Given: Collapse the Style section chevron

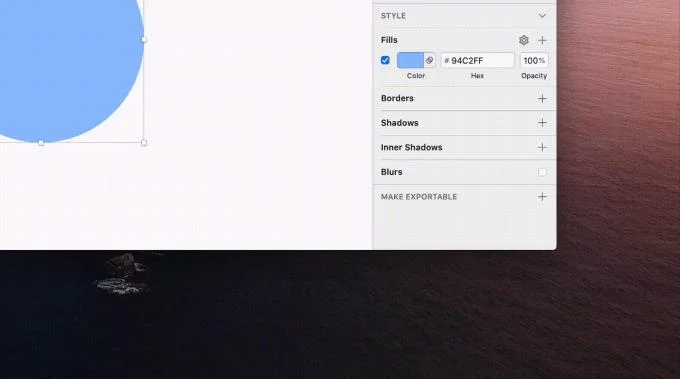Looking at the screenshot, I should pos(542,16).
